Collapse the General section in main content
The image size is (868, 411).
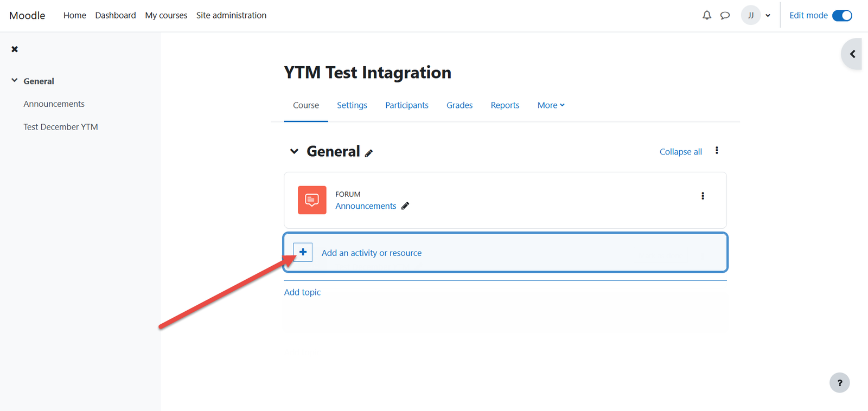[x=294, y=151]
